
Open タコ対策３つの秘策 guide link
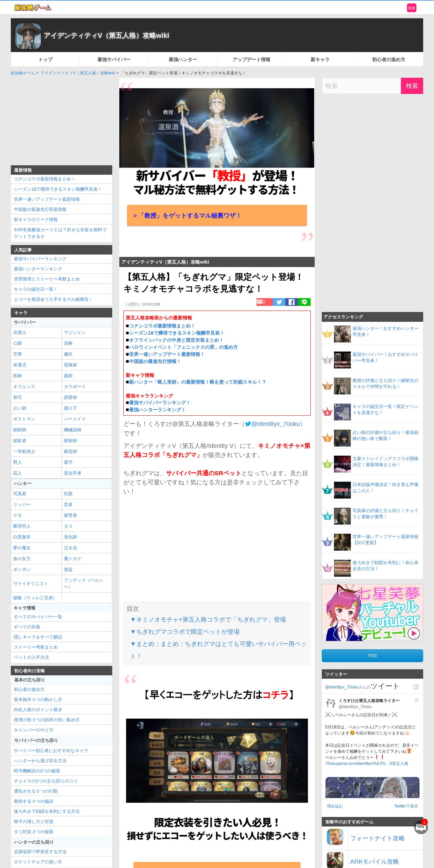coord(33,832)
